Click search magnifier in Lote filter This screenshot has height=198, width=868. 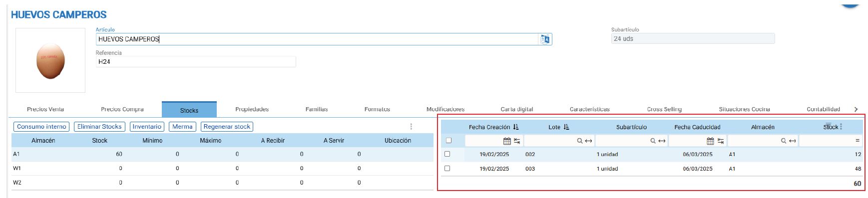[580, 141]
